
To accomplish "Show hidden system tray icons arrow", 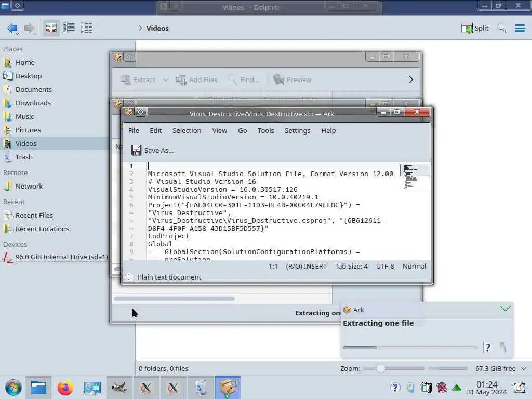I will click(x=457, y=388).
